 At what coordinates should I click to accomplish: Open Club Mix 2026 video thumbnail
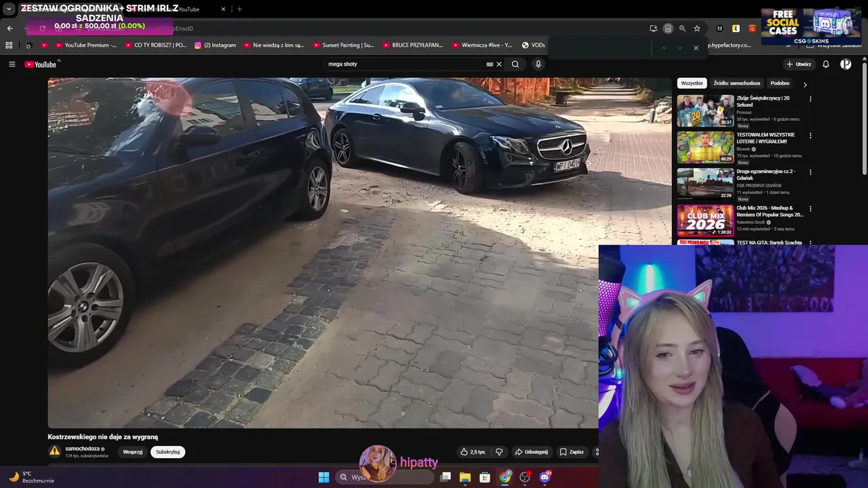click(x=705, y=220)
